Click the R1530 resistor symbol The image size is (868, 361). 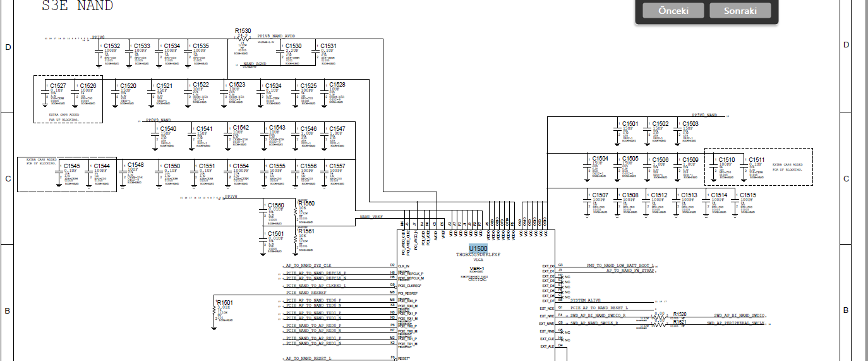(x=243, y=39)
